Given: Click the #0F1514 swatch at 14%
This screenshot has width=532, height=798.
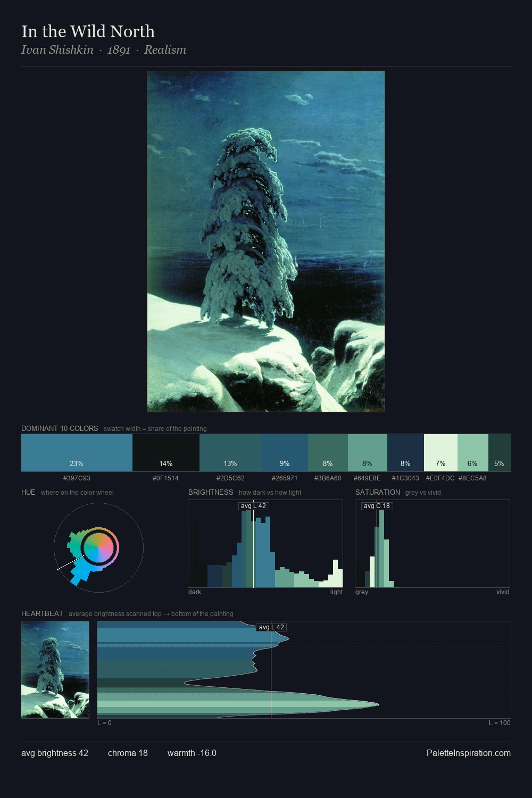Looking at the screenshot, I should (x=166, y=453).
